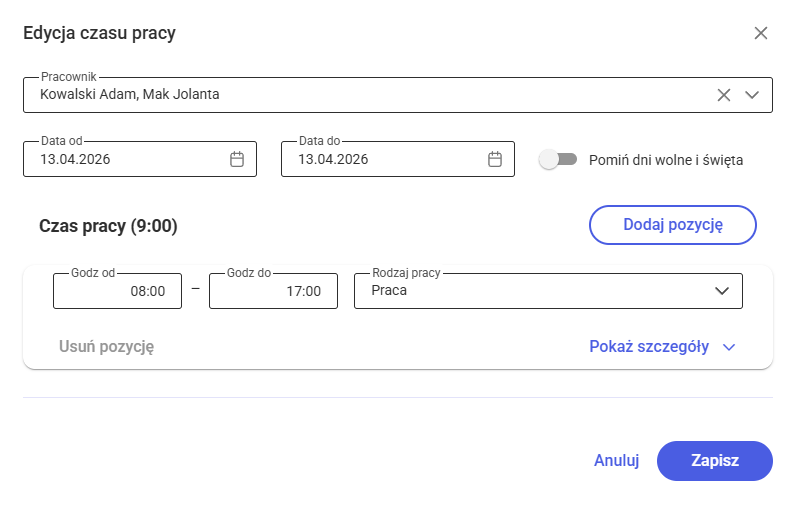This screenshot has width=795, height=506.
Task: Click Dodaj pozycję button
Action: (673, 225)
